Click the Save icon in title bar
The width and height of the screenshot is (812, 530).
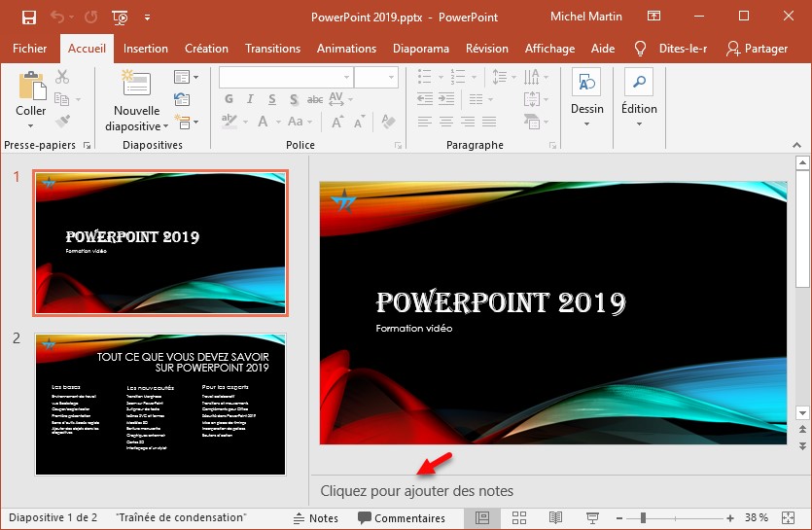(28, 17)
